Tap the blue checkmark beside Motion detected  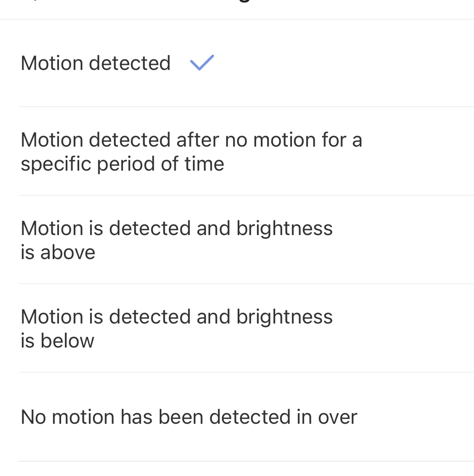click(202, 63)
